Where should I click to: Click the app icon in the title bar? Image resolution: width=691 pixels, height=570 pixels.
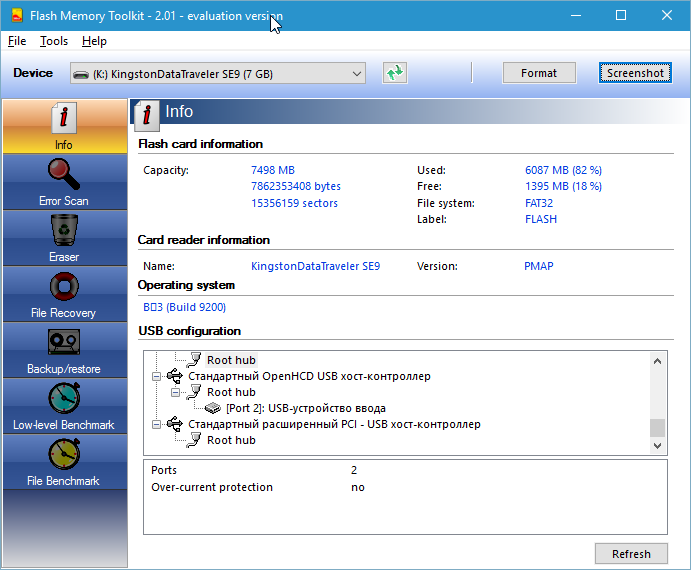(17, 15)
